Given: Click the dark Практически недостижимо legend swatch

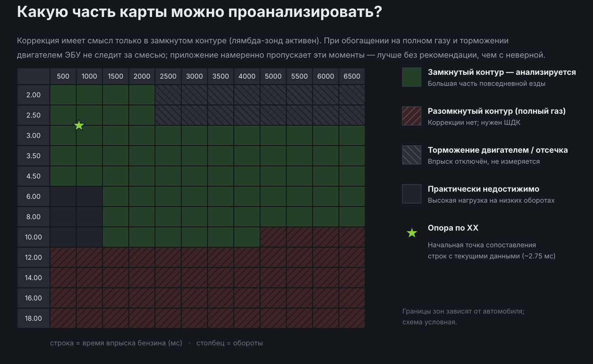Looking at the screenshot, I should 412,194.
